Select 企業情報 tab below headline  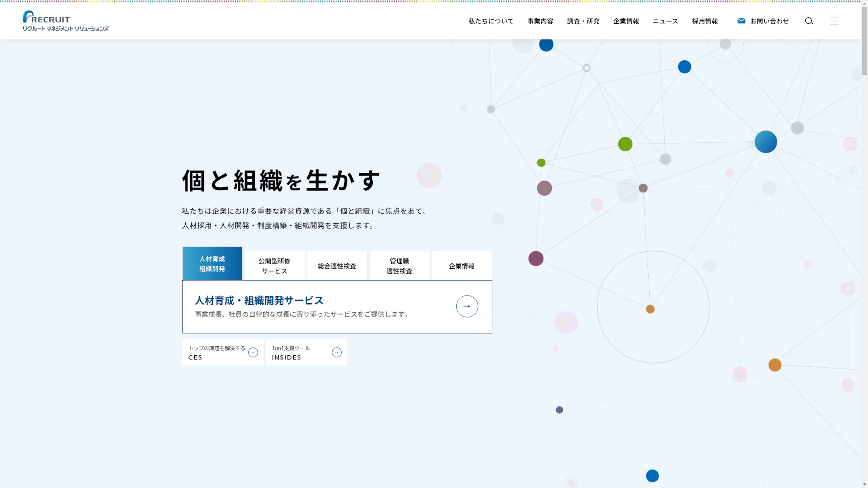(462, 266)
